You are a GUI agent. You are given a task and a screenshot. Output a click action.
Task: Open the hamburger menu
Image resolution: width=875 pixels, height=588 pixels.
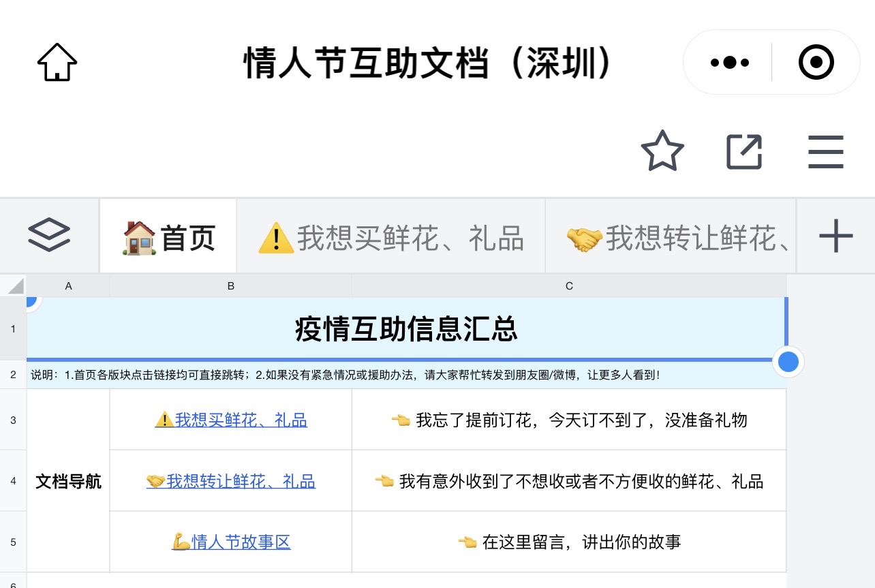click(x=825, y=151)
